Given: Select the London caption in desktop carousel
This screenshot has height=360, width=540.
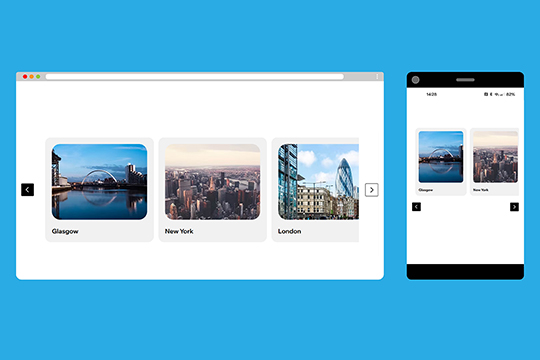Looking at the screenshot, I should coord(289,231).
